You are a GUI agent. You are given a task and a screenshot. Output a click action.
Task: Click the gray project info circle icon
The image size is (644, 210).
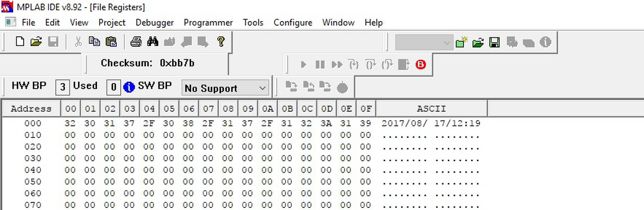pyautogui.click(x=545, y=42)
